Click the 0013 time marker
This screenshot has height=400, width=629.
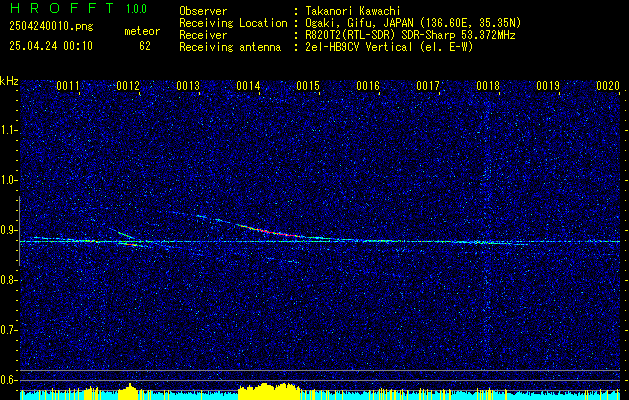[x=188, y=86]
